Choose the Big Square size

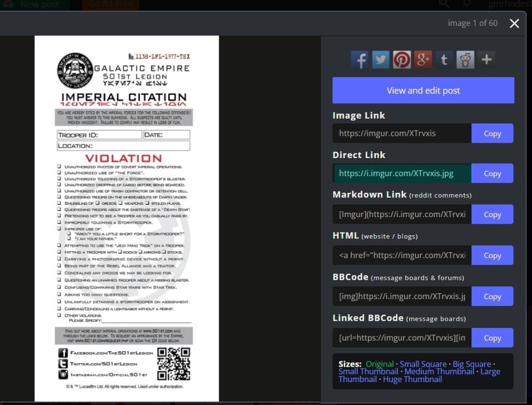point(471,364)
